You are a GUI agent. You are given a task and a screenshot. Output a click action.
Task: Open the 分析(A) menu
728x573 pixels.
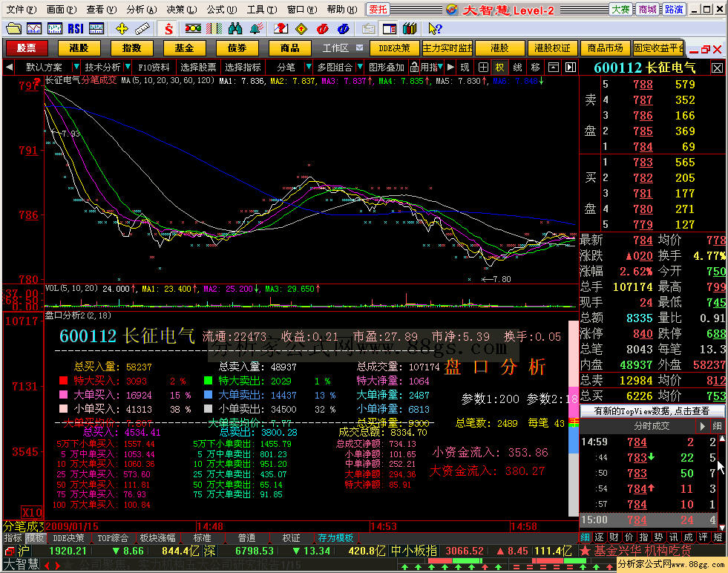coord(142,10)
